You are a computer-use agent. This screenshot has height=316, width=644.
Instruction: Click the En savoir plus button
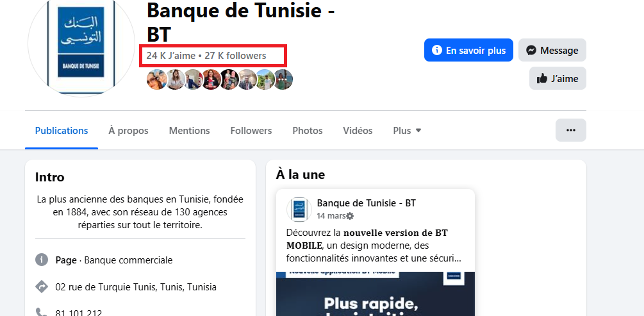pos(468,50)
